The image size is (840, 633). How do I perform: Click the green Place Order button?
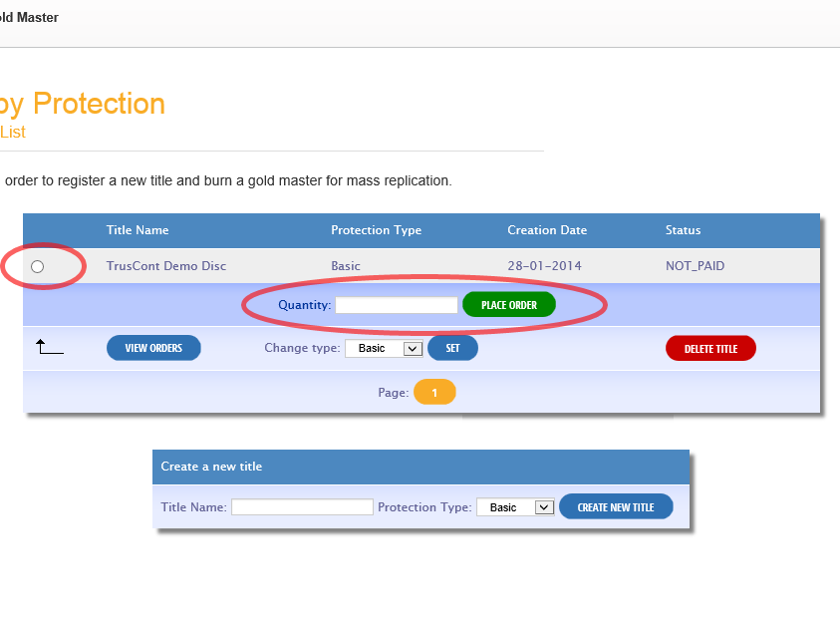point(508,305)
